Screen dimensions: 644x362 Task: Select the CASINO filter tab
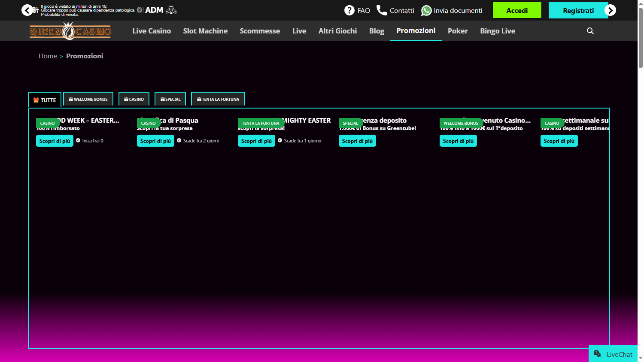pos(134,99)
